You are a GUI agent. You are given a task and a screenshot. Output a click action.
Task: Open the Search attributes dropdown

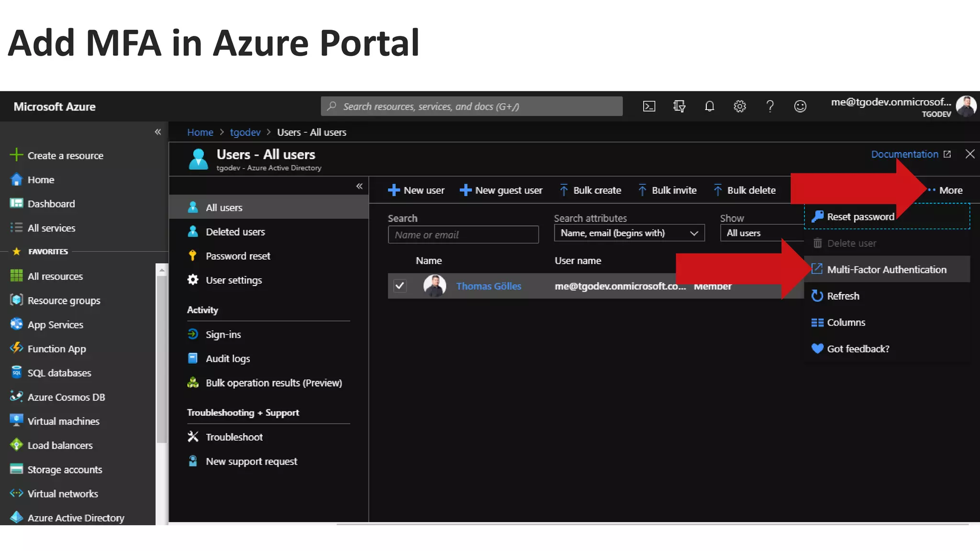629,233
